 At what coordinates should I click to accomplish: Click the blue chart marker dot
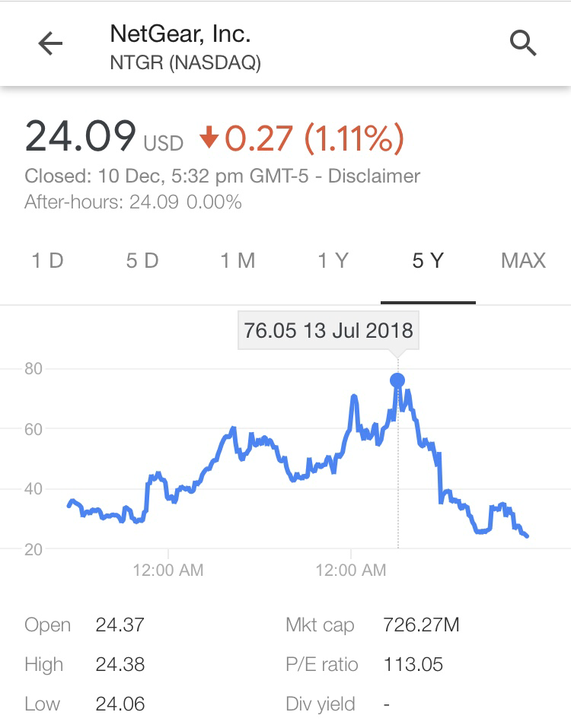tap(397, 380)
